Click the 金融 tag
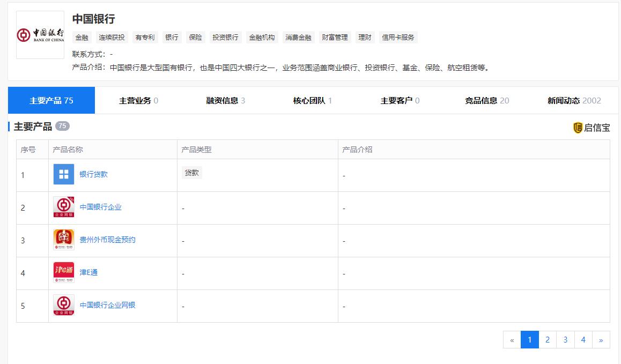Viewport: 621px width, 364px height. click(x=82, y=37)
